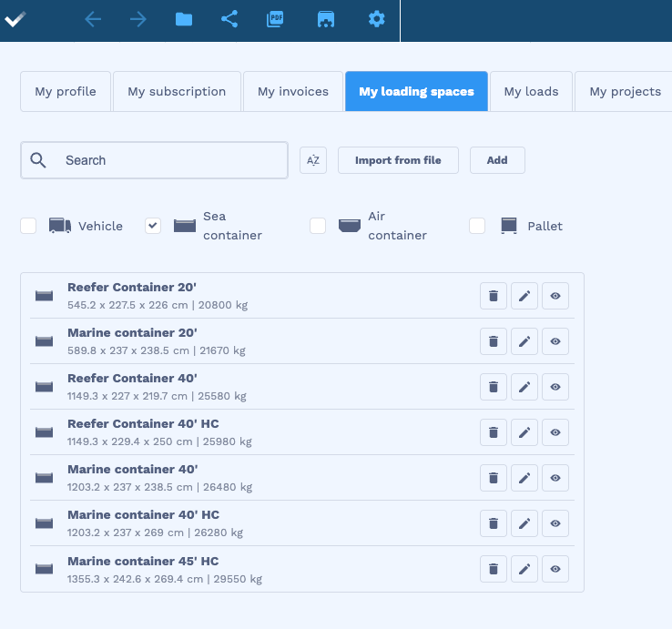Open the folder icon in toolbar

point(184,19)
